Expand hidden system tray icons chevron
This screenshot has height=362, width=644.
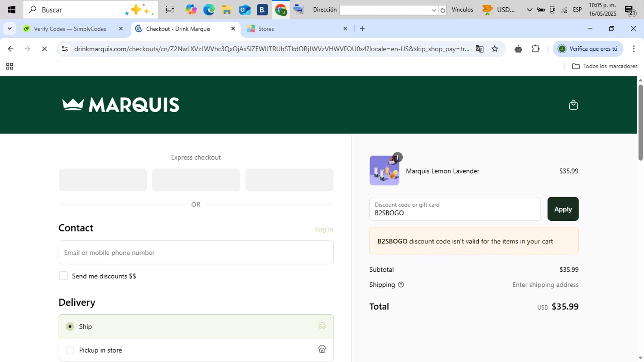[529, 10]
